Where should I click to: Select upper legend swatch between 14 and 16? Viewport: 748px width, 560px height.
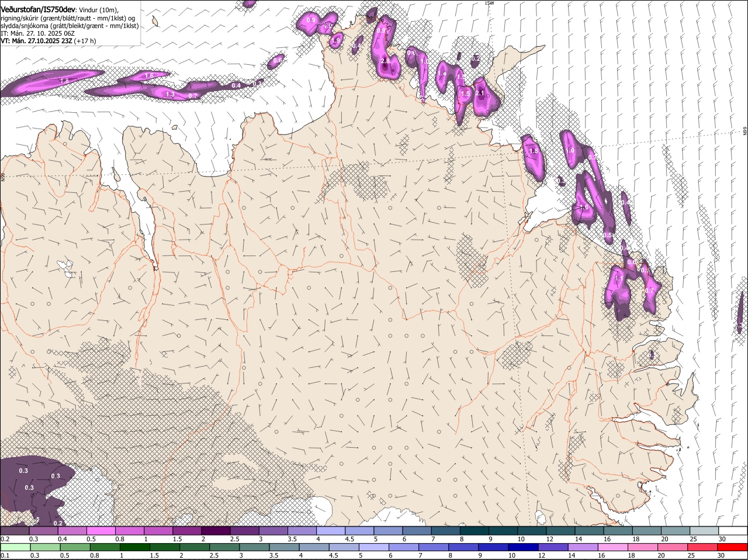[589, 531]
